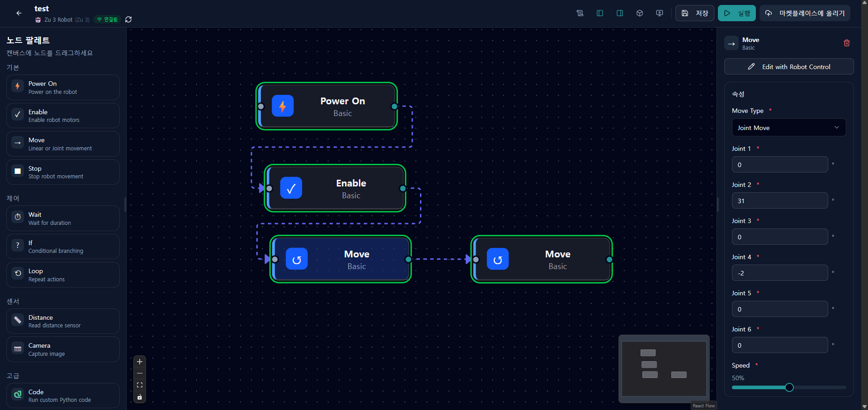Open the 3D cube view icon
This screenshot has height=410, width=868.
pos(640,13)
